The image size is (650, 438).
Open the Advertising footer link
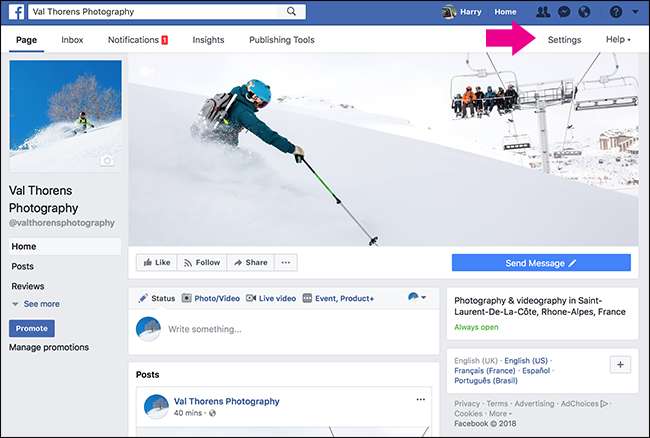coord(534,403)
